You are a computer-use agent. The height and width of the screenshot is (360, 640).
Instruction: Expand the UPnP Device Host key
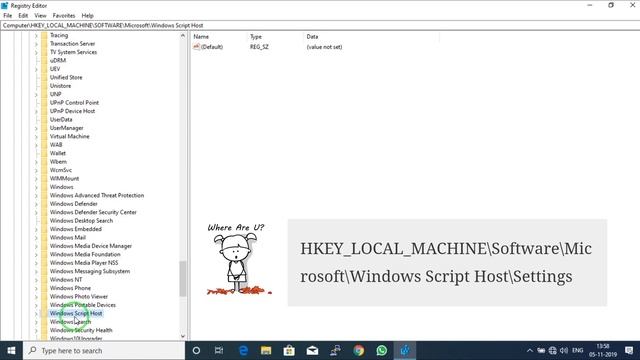click(36, 111)
